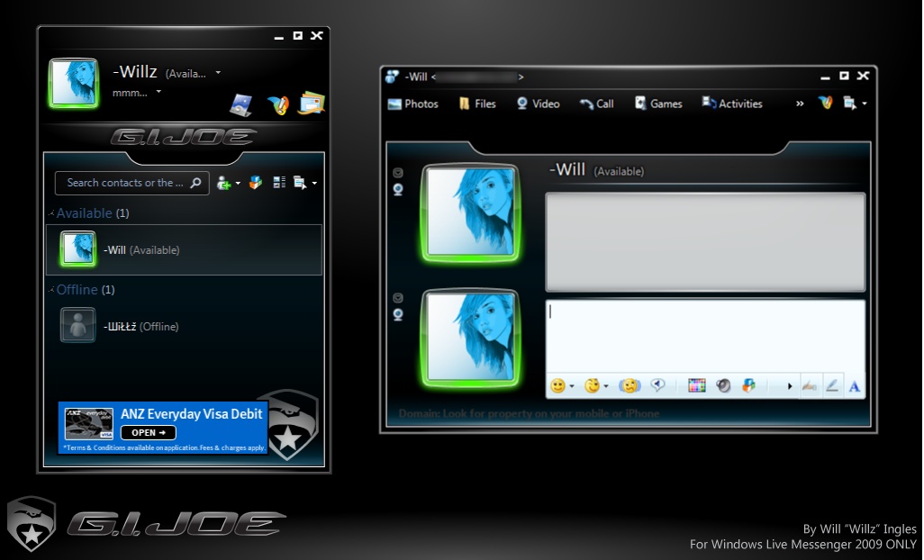The width and height of the screenshot is (924, 560).
Task: Change the contact list layout
Action: point(279,183)
